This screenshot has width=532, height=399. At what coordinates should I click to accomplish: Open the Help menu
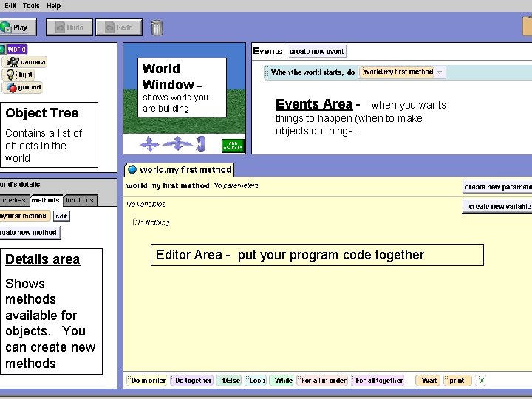(x=54, y=6)
